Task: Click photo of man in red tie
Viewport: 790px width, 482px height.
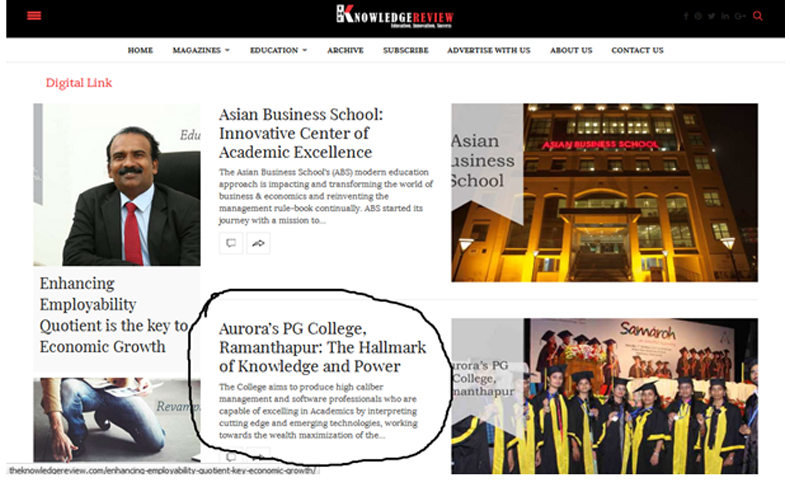Action: click(117, 184)
